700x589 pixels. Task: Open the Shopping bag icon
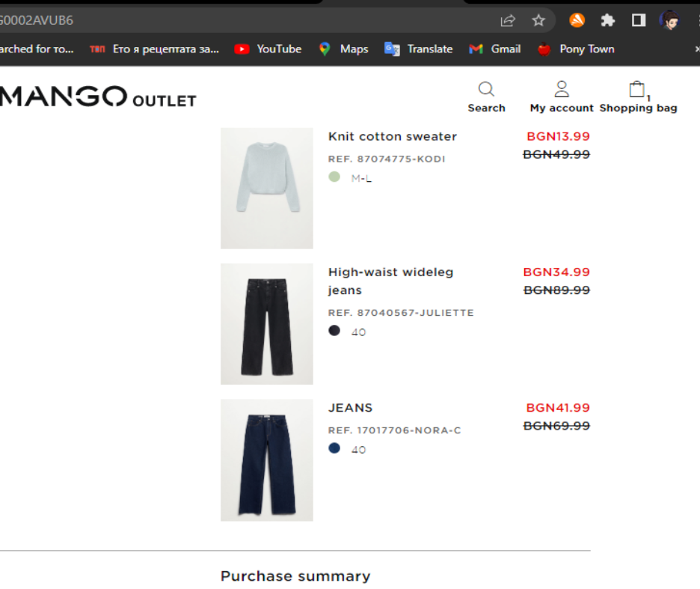pos(637,89)
